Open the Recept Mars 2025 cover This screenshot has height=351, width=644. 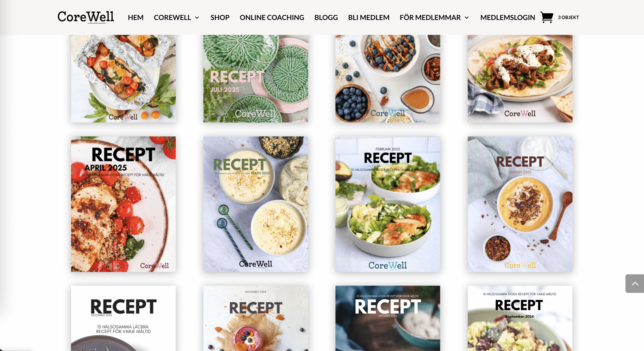[256, 204]
